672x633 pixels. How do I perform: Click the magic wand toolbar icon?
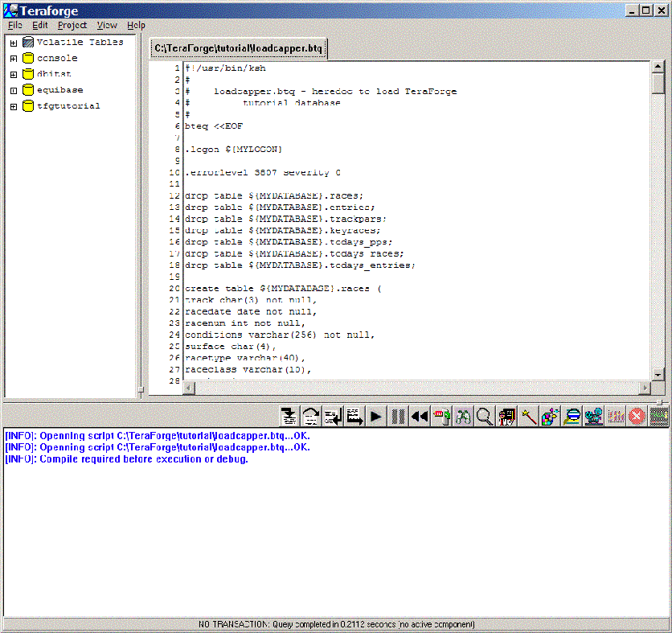click(x=528, y=416)
